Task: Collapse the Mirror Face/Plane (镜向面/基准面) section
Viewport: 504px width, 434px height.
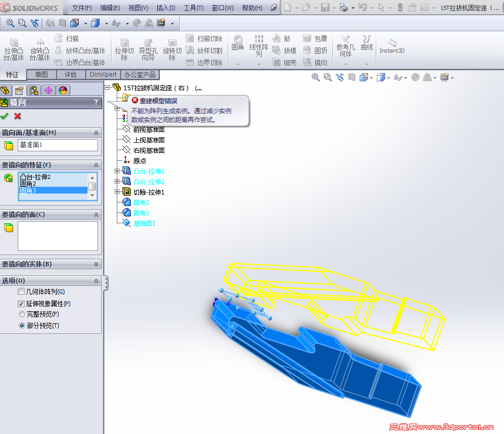Action: coord(96,133)
